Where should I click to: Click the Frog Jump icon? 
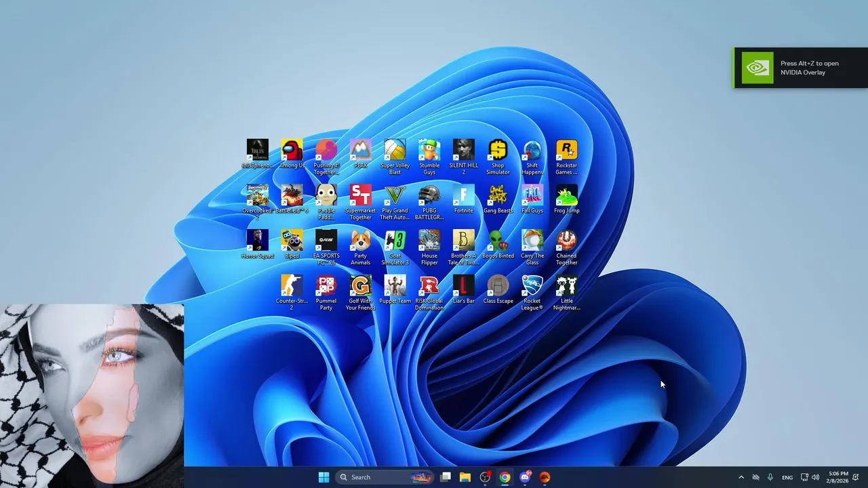(x=567, y=199)
